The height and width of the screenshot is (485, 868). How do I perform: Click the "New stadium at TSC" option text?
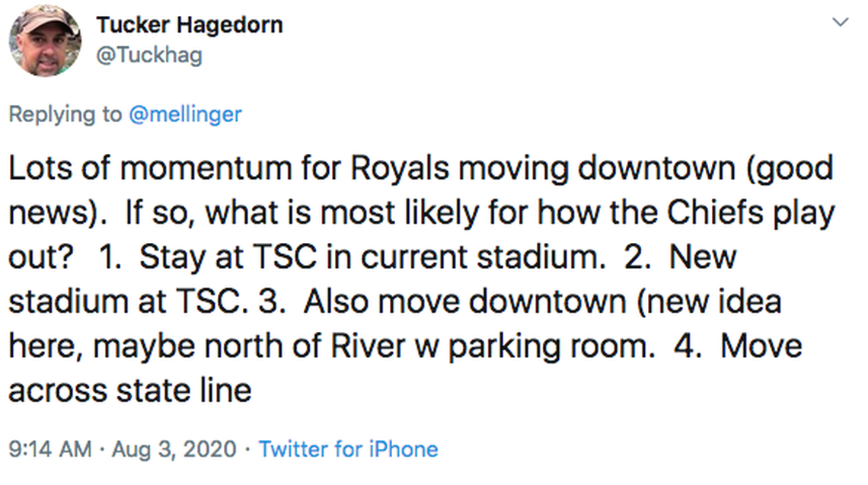(x=122, y=302)
